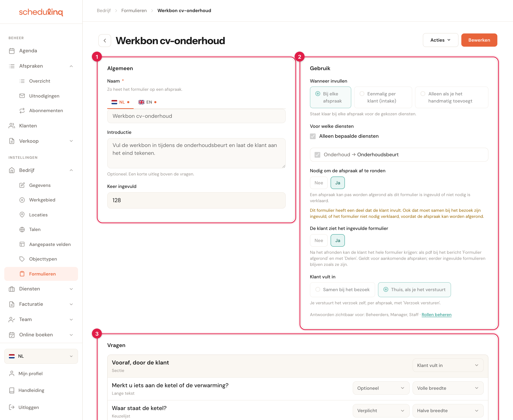Open the Halve breedte width dropdown
This screenshot has height=420, width=513.
point(448,411)
